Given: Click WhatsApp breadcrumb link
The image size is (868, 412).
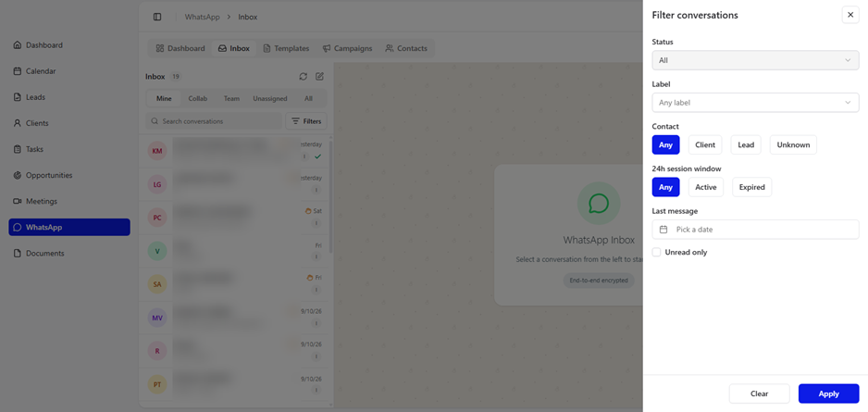Looking at the screenshot, I should [202, 17].
